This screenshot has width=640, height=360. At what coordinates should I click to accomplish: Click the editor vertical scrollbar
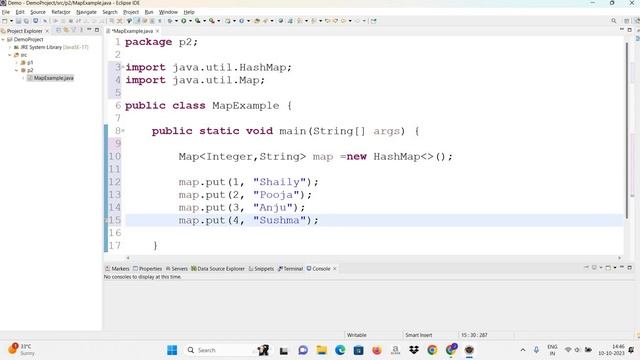coord(627,130)
